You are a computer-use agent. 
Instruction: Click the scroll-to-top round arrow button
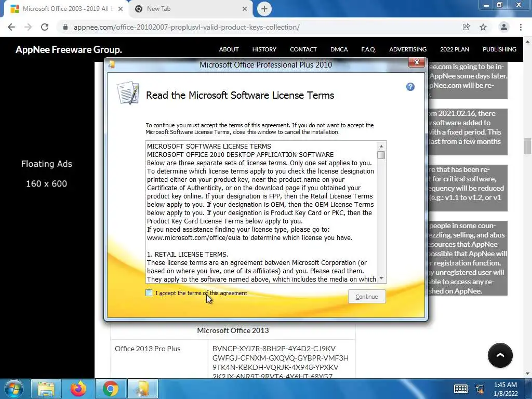point(500,355)
